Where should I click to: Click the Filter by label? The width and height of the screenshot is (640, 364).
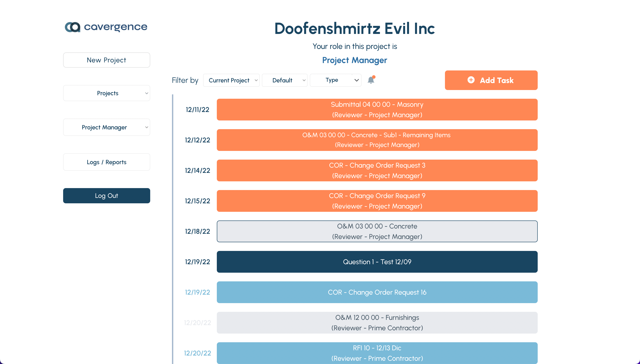tap(185, 80)
